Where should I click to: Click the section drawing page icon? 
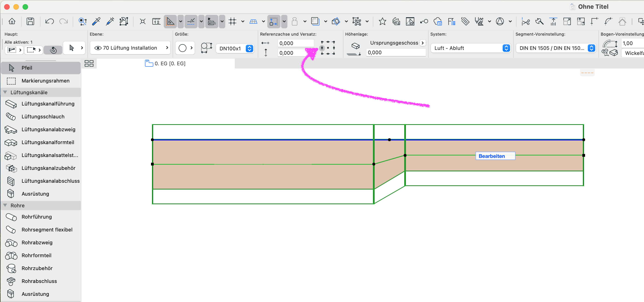(x=410, y=21)
